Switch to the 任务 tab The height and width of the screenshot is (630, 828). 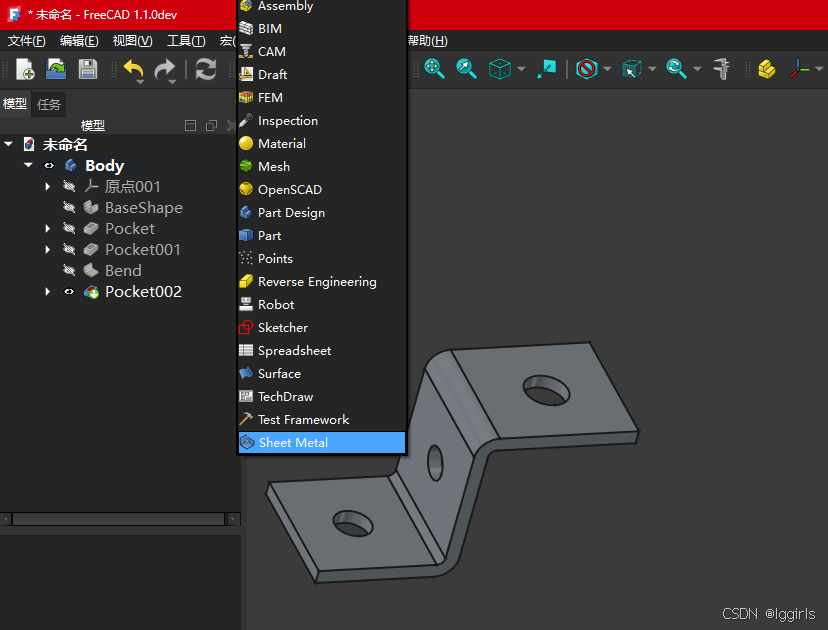pos(49,105)
